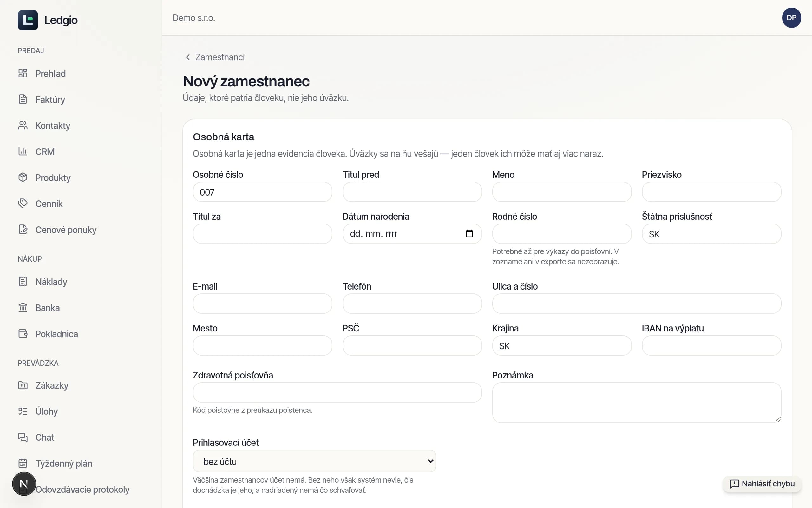
Task: Select the Produkty box icon
Action: tap(23, 177)
